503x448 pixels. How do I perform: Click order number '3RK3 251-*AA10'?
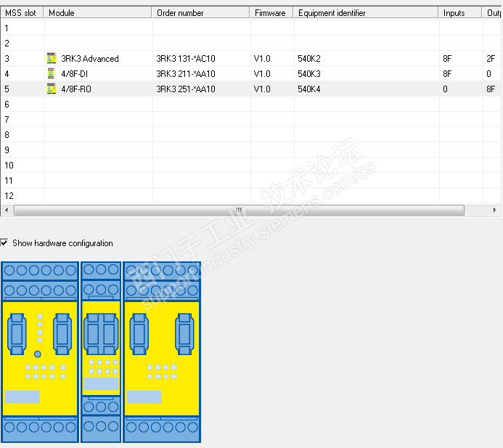click(x=186, y=89)
